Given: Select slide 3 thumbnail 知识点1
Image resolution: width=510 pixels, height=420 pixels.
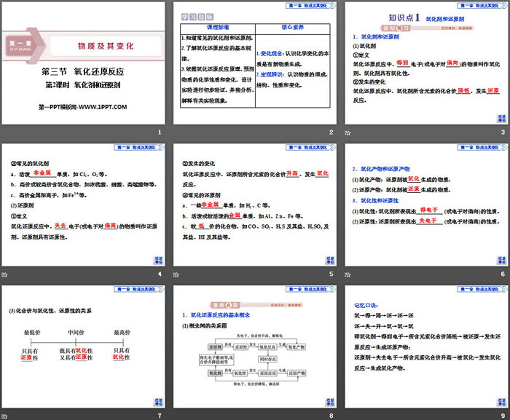Looking at the screenshot, I should tap(426, 63).
